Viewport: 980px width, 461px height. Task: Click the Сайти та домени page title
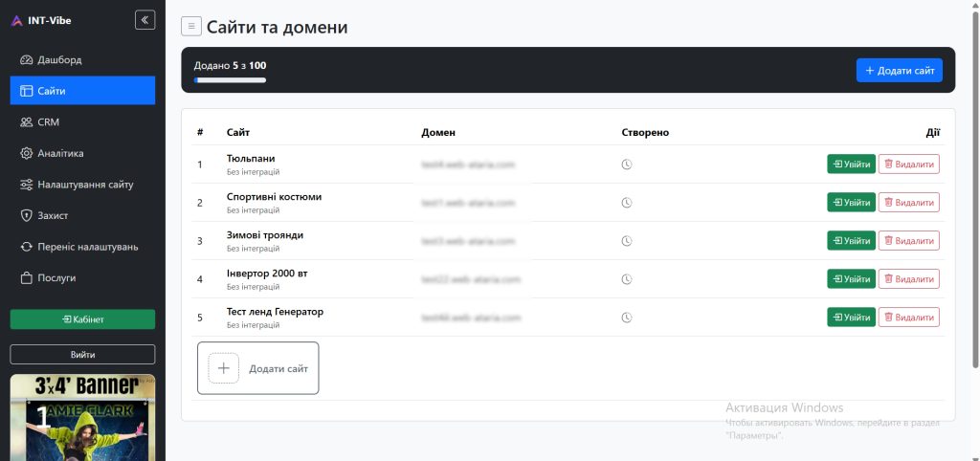click(x=277, y=27)
